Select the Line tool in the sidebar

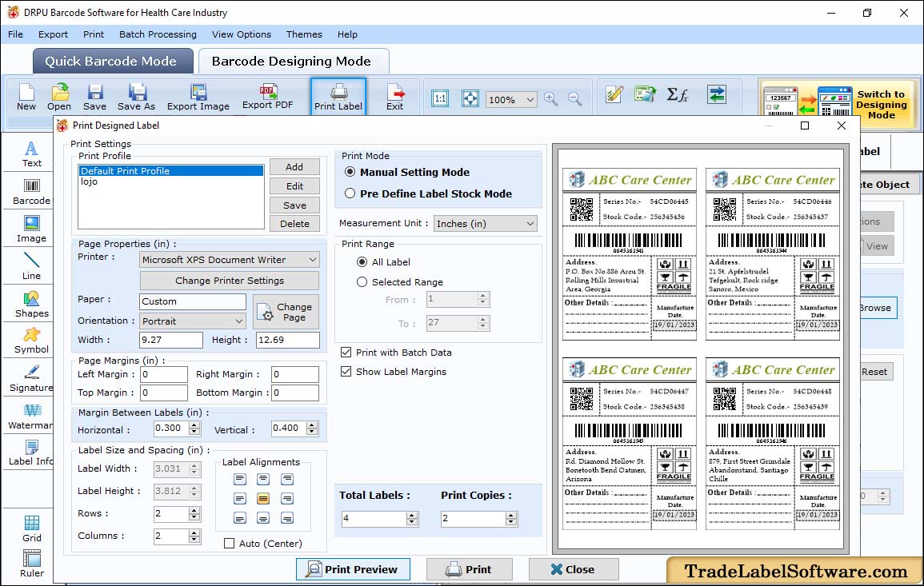tap(31, 267)
